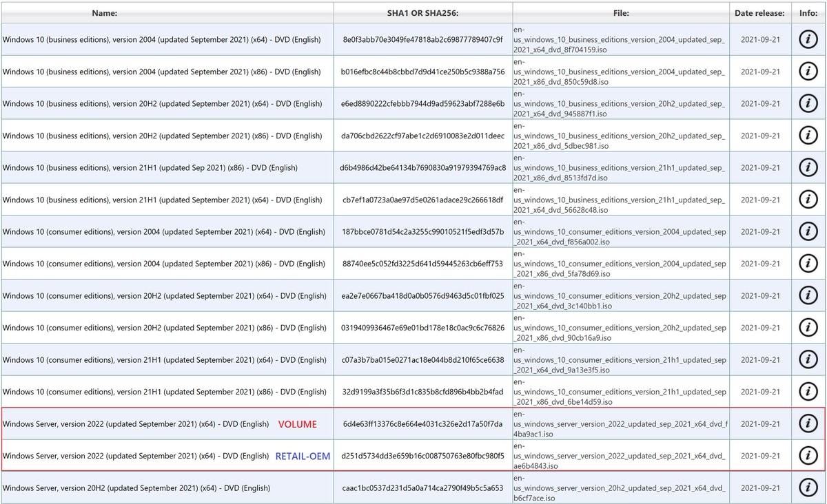Select file name ending dvd_9a13e3f5.iso
Image resolution: width=827 pixels, height=504 pixels.
620,359
